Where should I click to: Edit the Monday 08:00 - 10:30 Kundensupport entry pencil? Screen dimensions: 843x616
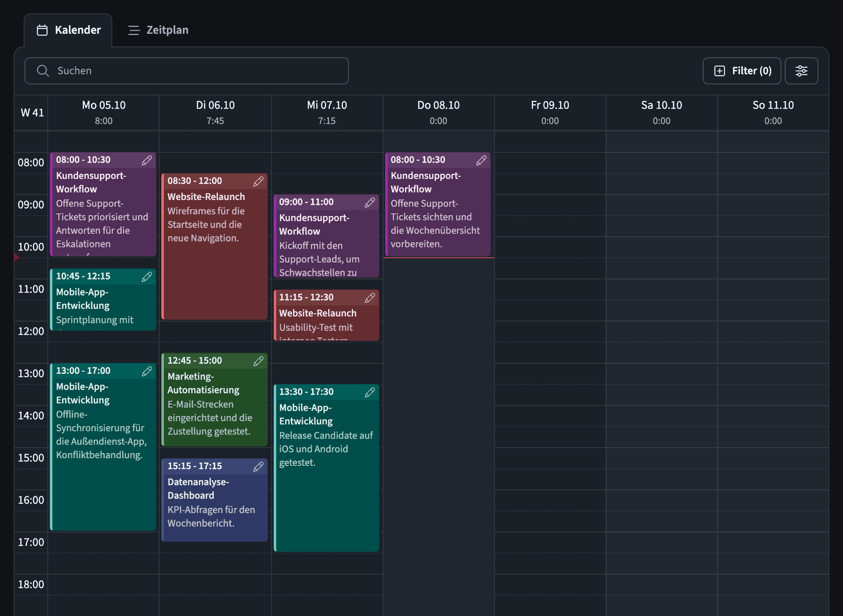[147, 160]
